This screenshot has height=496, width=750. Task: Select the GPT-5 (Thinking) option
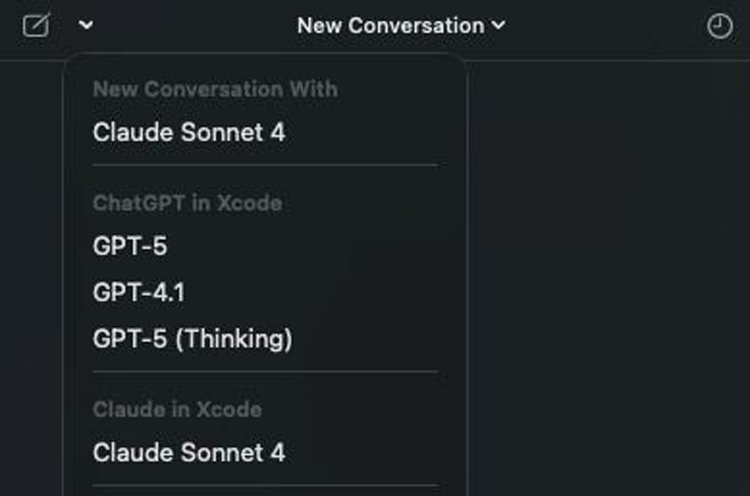coord(192,339)
